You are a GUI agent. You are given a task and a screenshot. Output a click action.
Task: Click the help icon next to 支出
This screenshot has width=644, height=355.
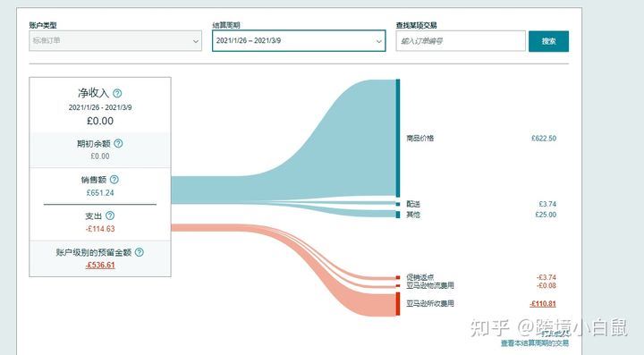(x=110, y=216)
